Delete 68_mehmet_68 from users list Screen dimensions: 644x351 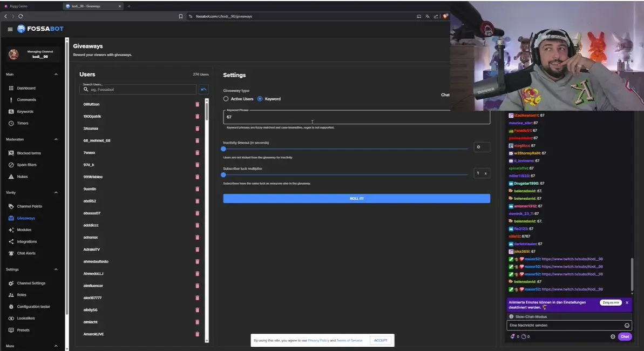197,140
